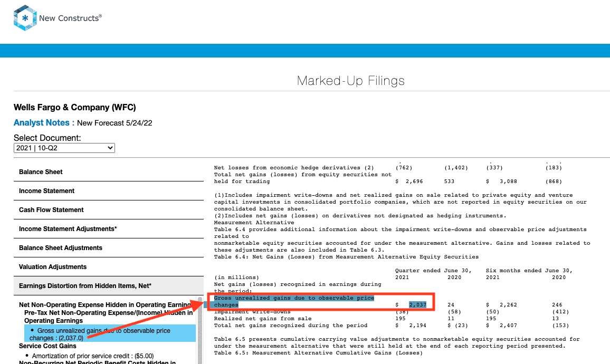This screenshot has height=364, width=610.
Task: Click Six months ended June 30 column header
Action: pos(529,271)
